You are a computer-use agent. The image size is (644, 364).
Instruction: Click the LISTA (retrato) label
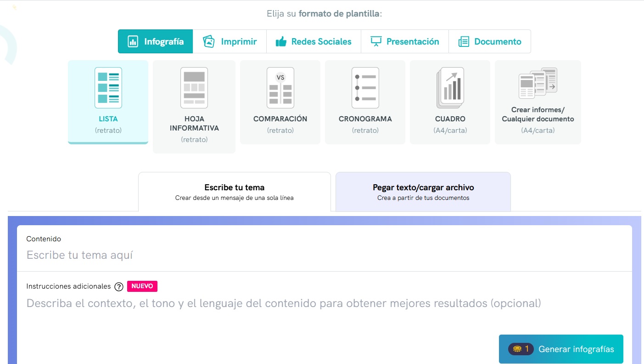[108, 125]
